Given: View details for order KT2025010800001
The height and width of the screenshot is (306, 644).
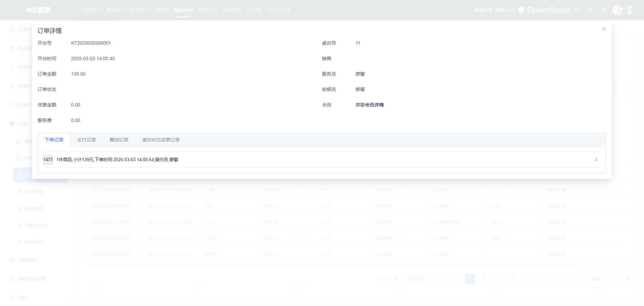Looking at the screenshot, I should pyautogui.click(x=556, y=238).
